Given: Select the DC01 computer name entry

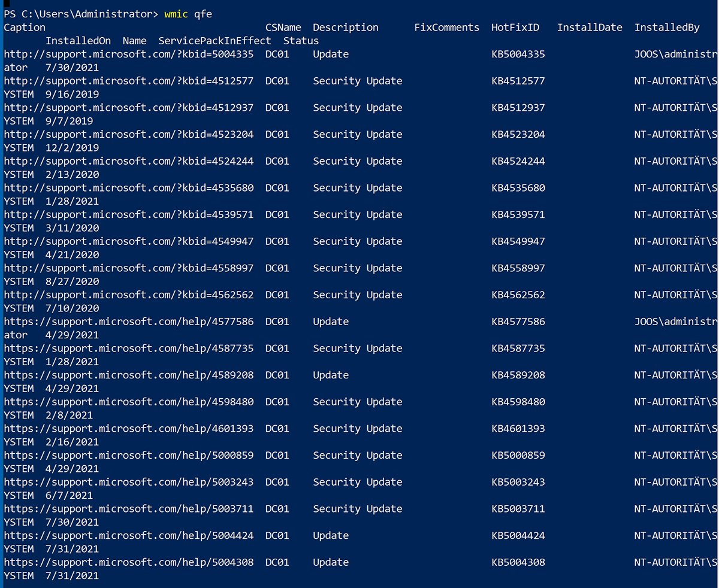Looking at the screenshot, I should (x=276, y=54).
